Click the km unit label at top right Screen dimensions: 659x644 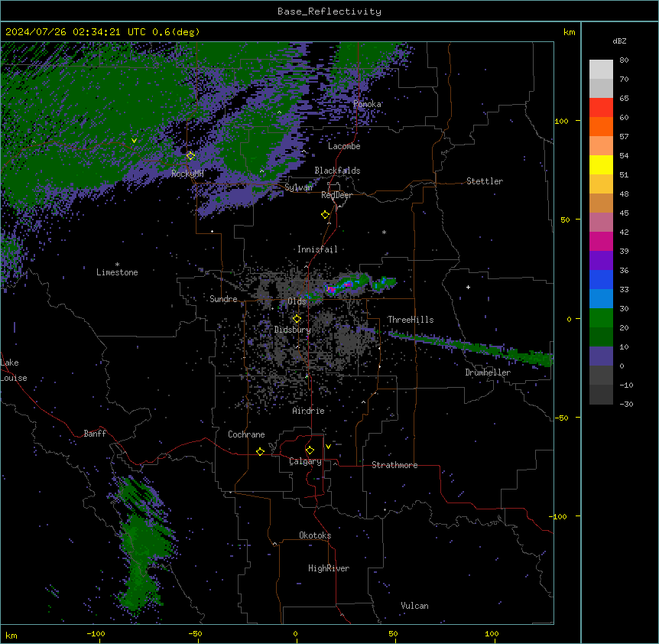tap(569, 32)
